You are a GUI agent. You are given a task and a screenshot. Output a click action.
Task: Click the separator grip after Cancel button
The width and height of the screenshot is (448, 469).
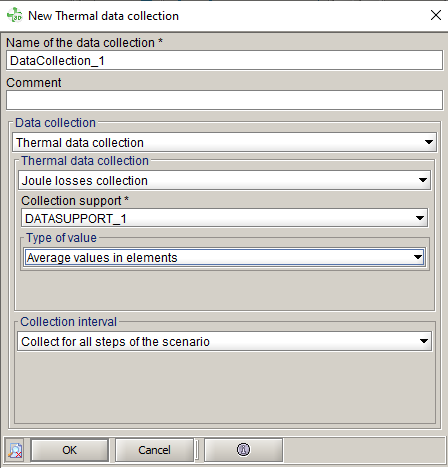tap(197, 450)
